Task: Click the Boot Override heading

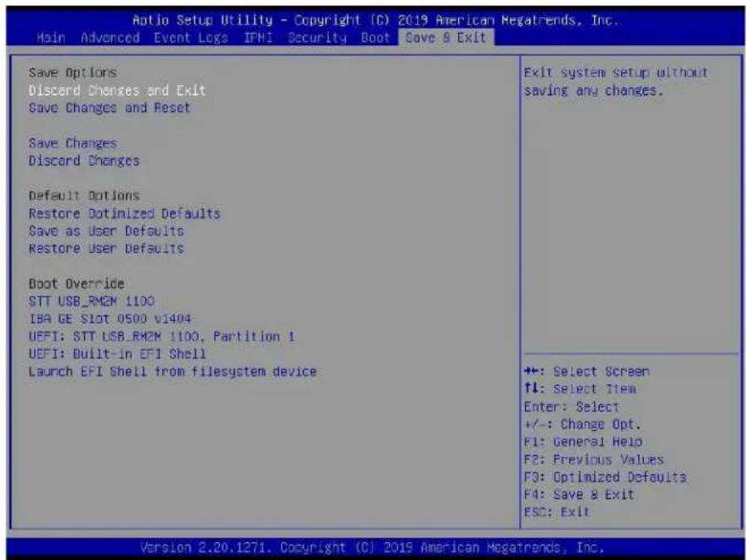Action: [x=76, y=284]
